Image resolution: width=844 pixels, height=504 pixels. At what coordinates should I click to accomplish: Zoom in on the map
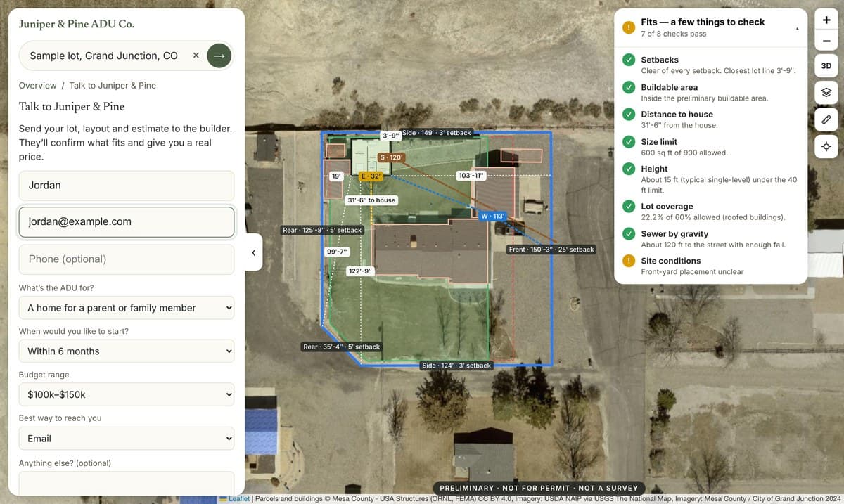826,20
